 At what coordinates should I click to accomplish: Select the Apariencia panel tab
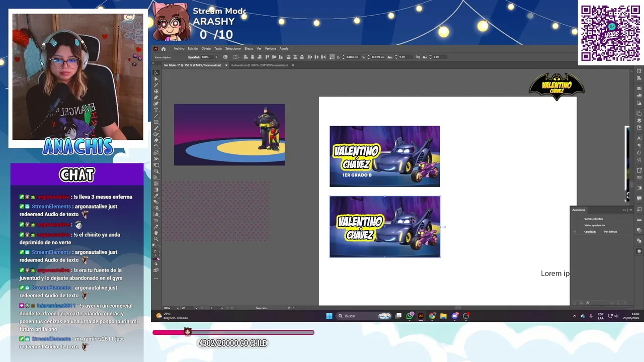pos(579,210)
